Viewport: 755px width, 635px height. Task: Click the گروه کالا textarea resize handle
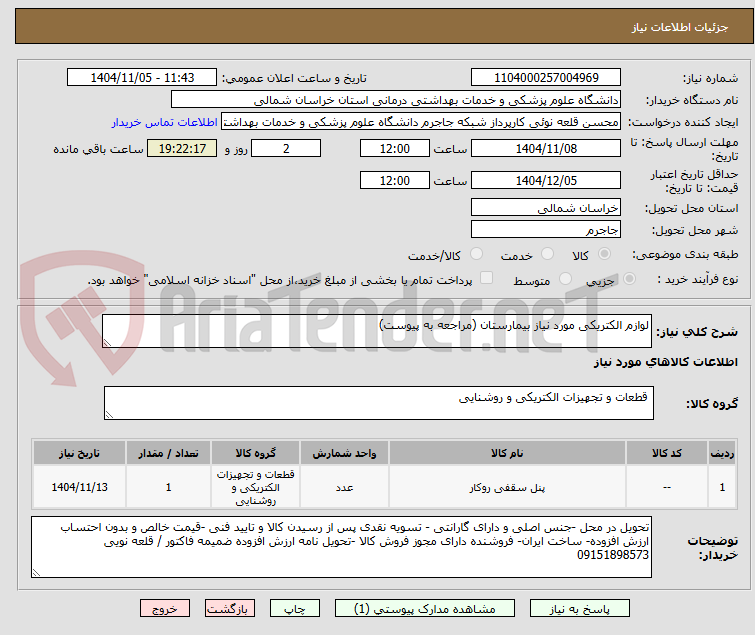tap(109, 415)
